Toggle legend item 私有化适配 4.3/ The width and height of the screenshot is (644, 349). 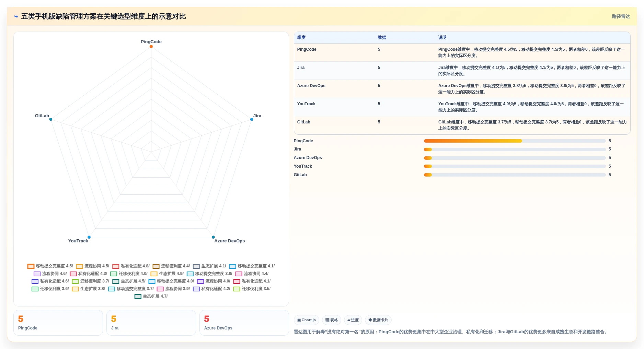89,274
